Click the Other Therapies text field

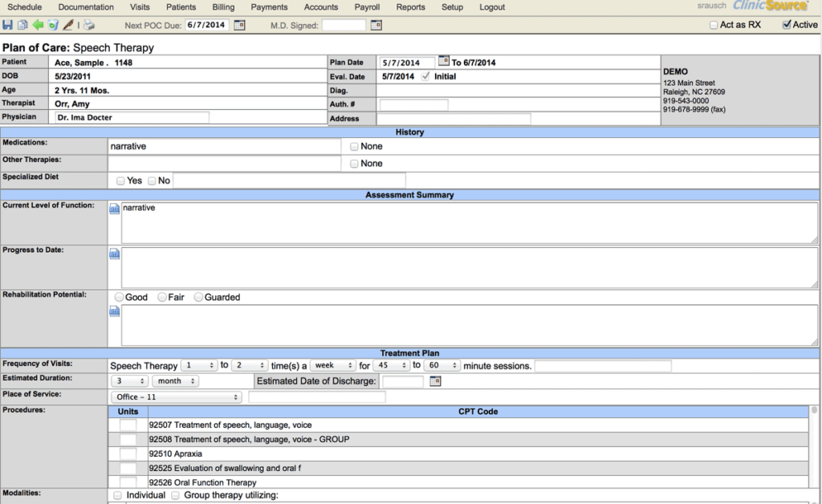pyautogui.click(x=225, y=164)
